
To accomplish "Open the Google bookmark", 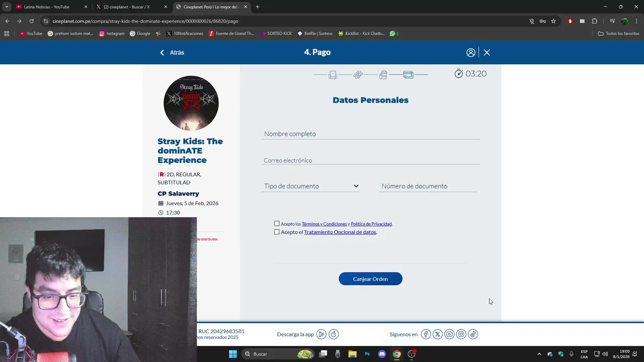I will 140,34.
